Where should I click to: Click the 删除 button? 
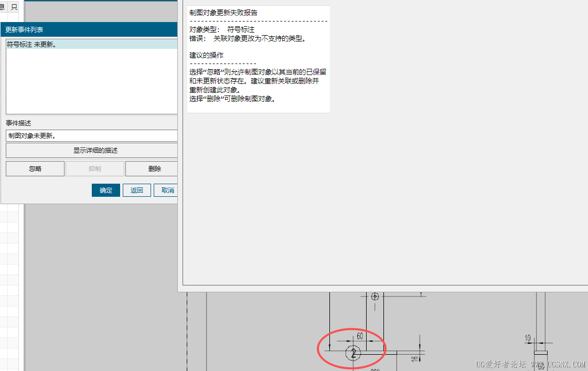[x=152, y=169]
